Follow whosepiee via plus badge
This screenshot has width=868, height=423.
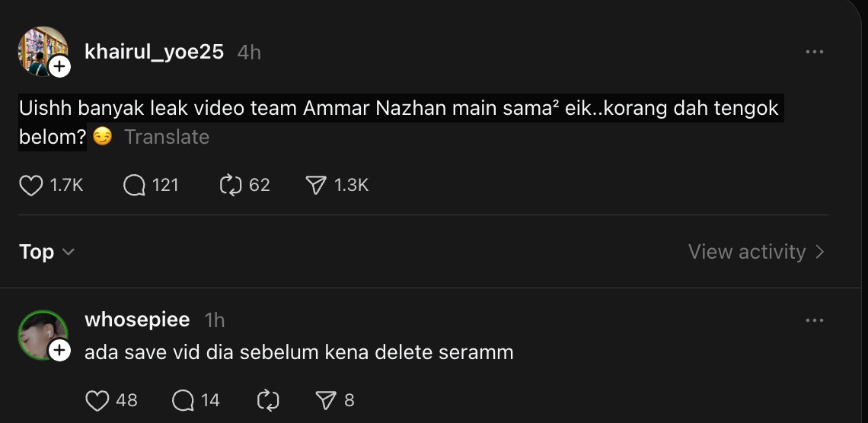coord(59,351)
